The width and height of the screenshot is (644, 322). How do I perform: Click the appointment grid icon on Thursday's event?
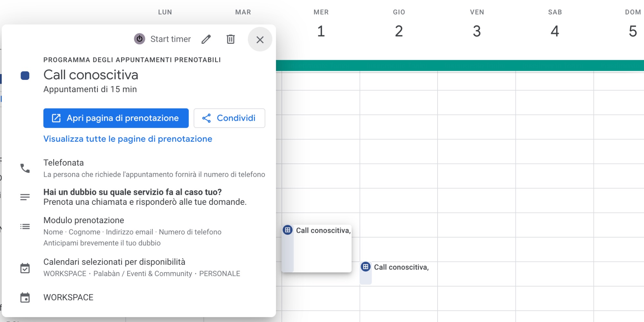[x=365, y=267]
